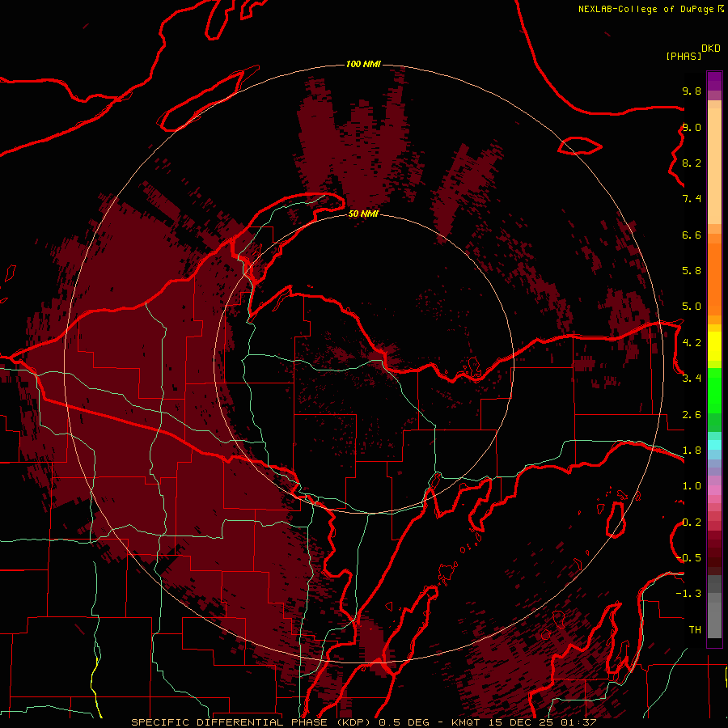Image resolution: width=728 pixels, height=728 pixels.
Task: Pick the dark orange band in the color bar
Action: (x=714, y=280)
